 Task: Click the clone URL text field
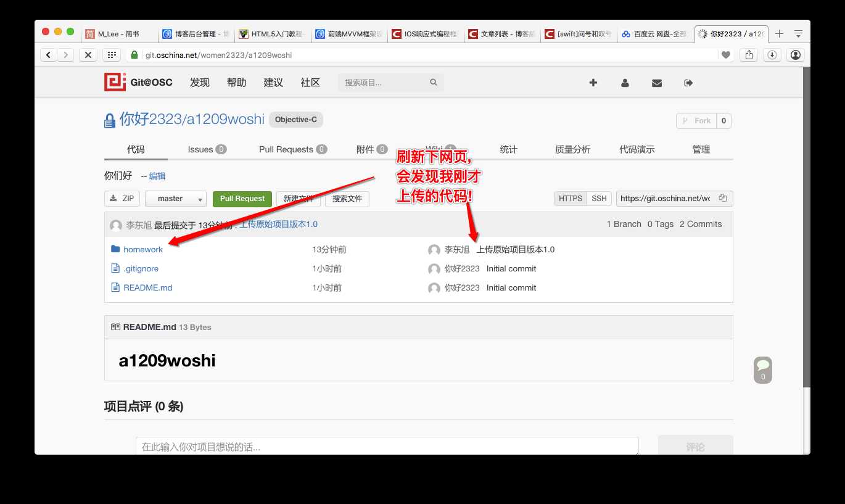[665, 199]
